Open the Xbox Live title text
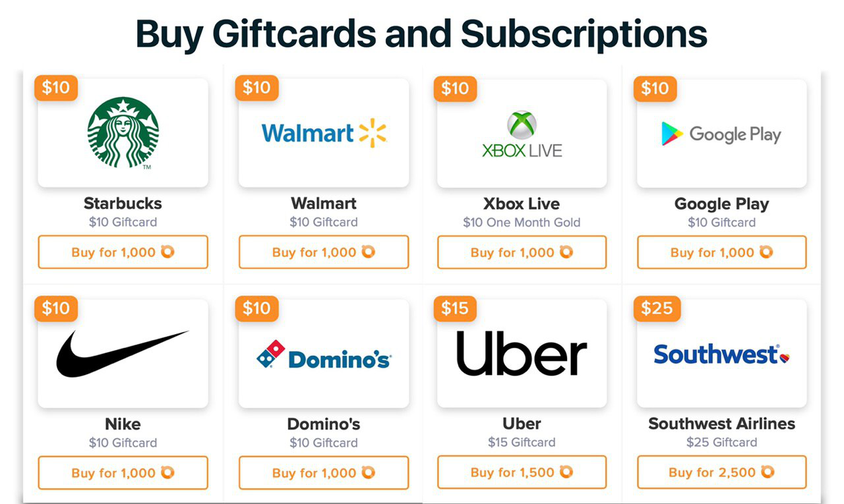 pos(522,204)
